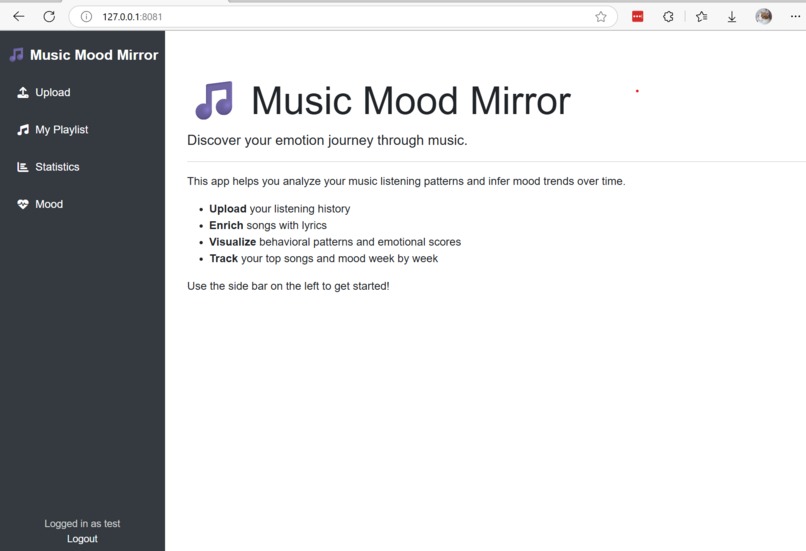The width and height of the screenshot is (806, 551).
Task: Click Music Mood Mirror sidebar title
Action: tap(94, 55)
